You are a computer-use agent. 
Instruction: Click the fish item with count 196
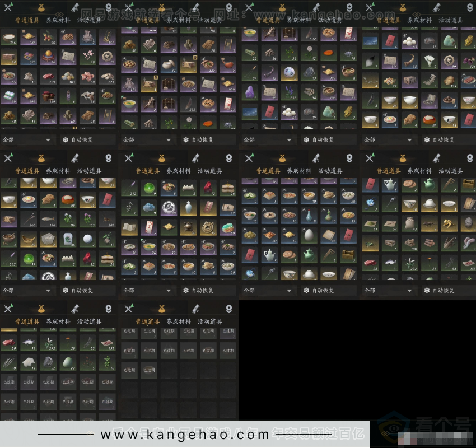pyautogui.click(x=48, y=219)
